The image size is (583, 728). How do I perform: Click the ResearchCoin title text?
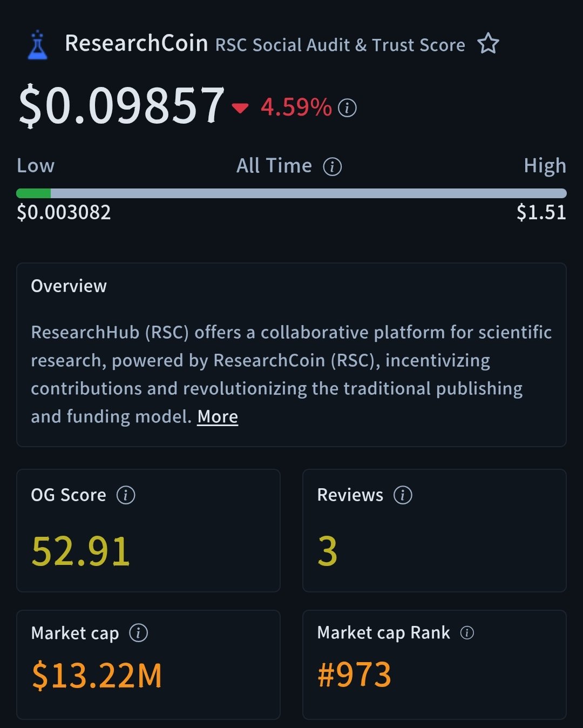click(136, 43)
